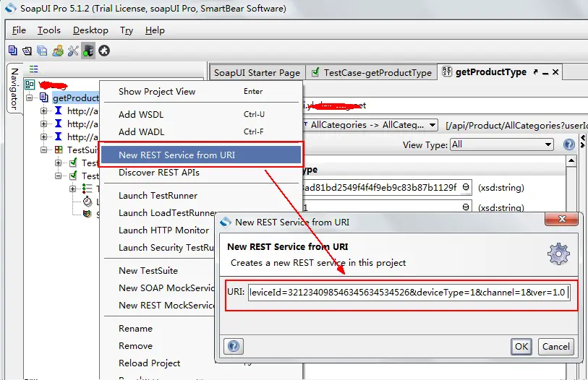Screen dimensions: 588x380
Task: Open the Tools menu
Action: pyautogui.click(x=48, y=30)
